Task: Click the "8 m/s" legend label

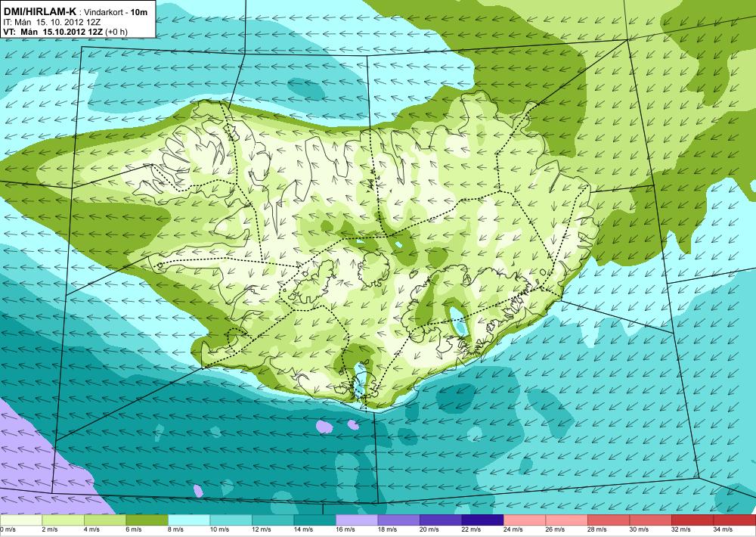Action: pyautogui.click(x=175, y=529)
